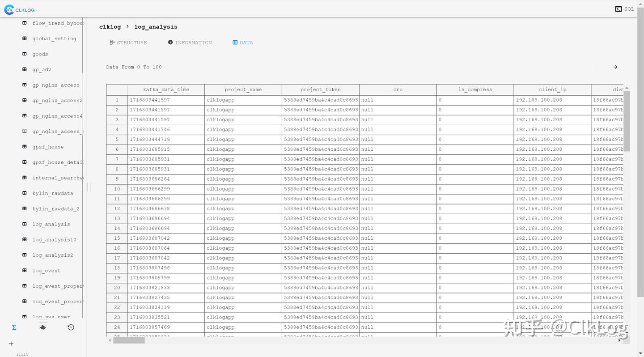Click the table icon beside internal_searchw

click(25, 178)
